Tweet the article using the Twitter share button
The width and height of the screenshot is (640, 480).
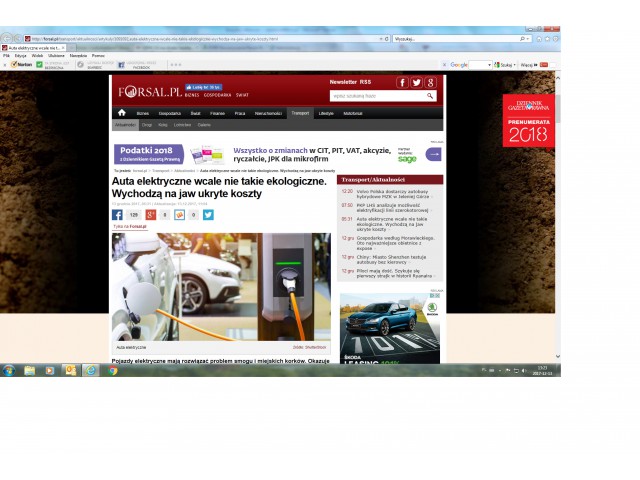208,214
